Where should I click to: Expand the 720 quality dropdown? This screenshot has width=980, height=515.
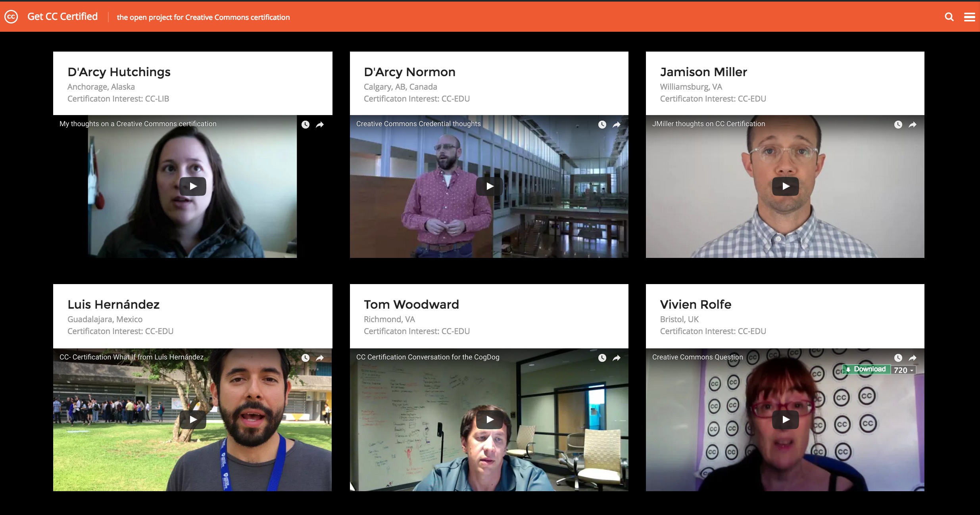pyautogui.click(x=903, y=370)
